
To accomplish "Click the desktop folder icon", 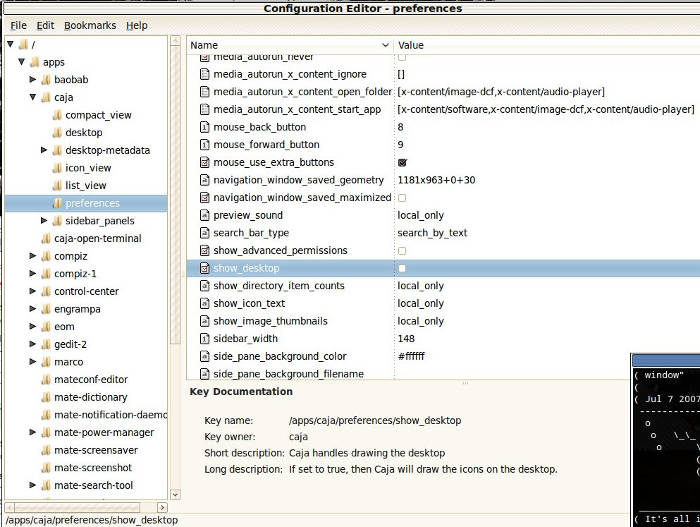I will click(57, 133).
